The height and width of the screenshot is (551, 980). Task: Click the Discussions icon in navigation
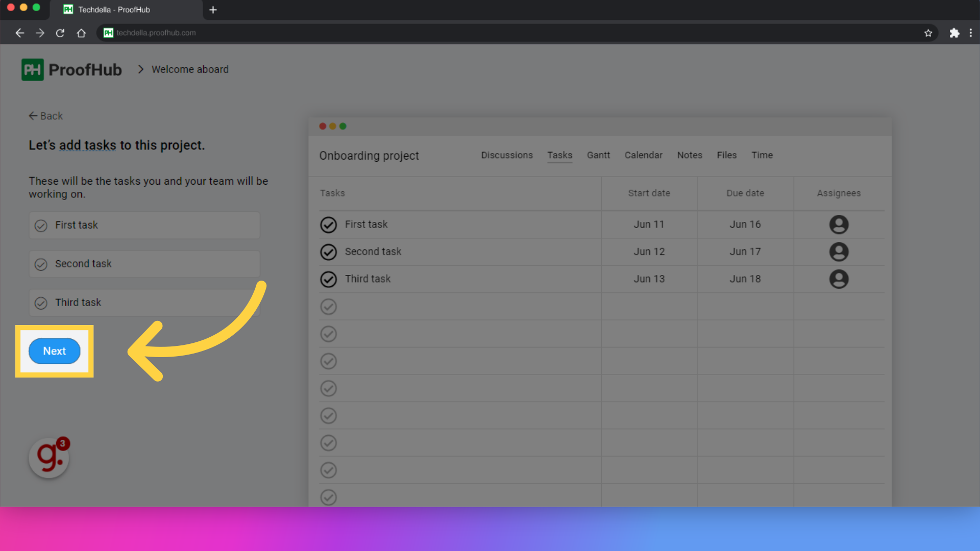point(507,155)
